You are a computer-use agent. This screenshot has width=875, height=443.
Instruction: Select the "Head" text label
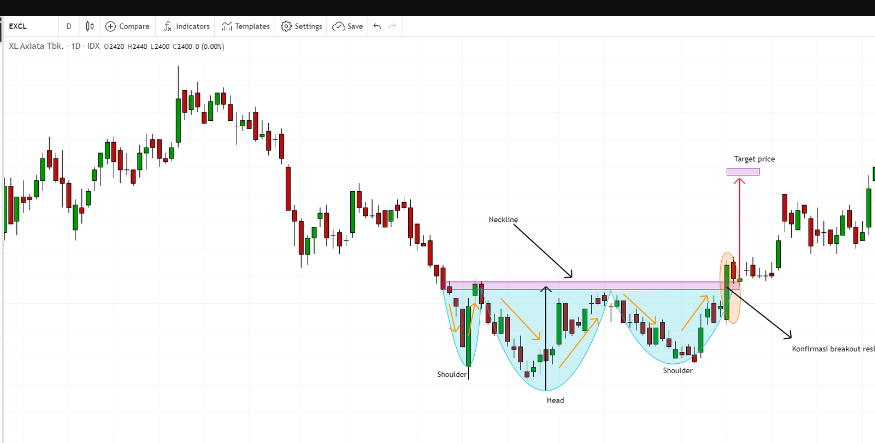click(554, 400)
